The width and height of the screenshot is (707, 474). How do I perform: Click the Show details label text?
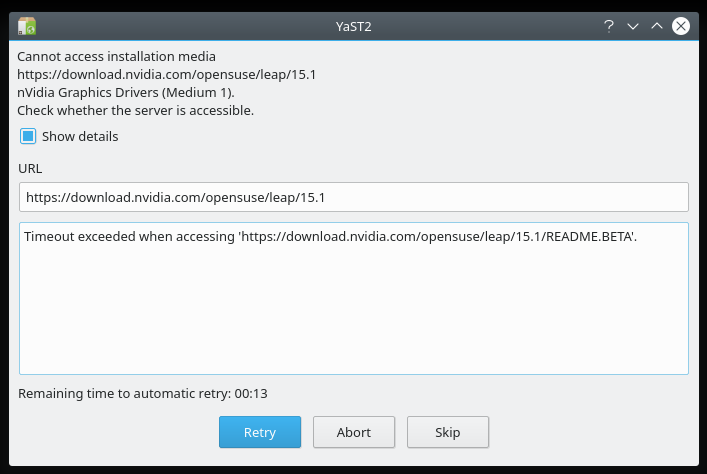[80, 136]
